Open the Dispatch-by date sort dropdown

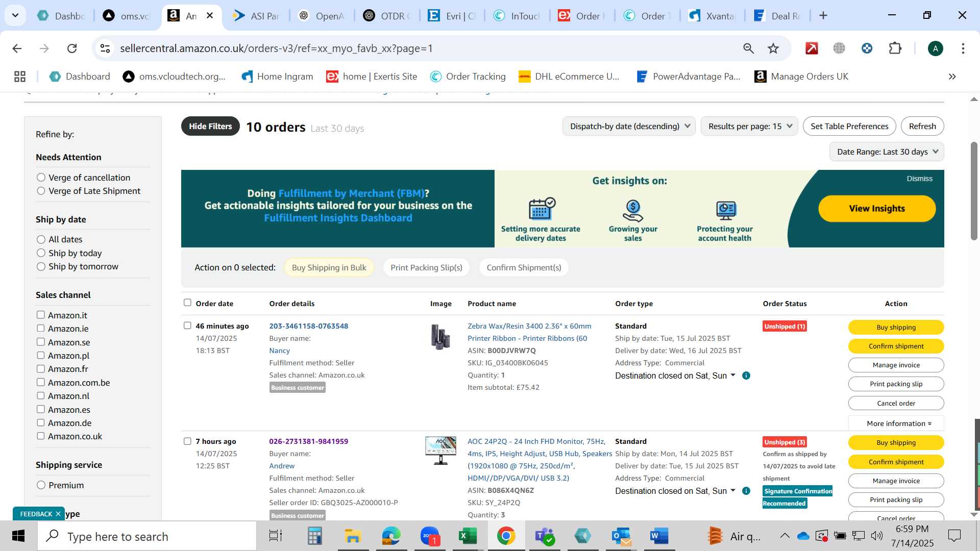tap(629, 126)
